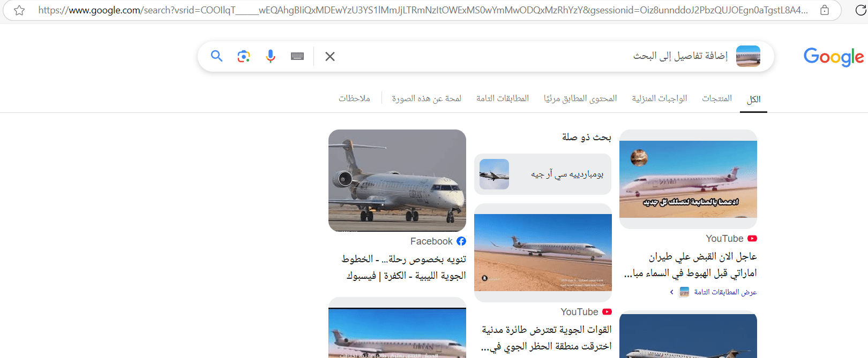Clear the search with the X icon
The width and height of the screenshot is (868, 358).
pyautogui.click(x=330, y=56)
